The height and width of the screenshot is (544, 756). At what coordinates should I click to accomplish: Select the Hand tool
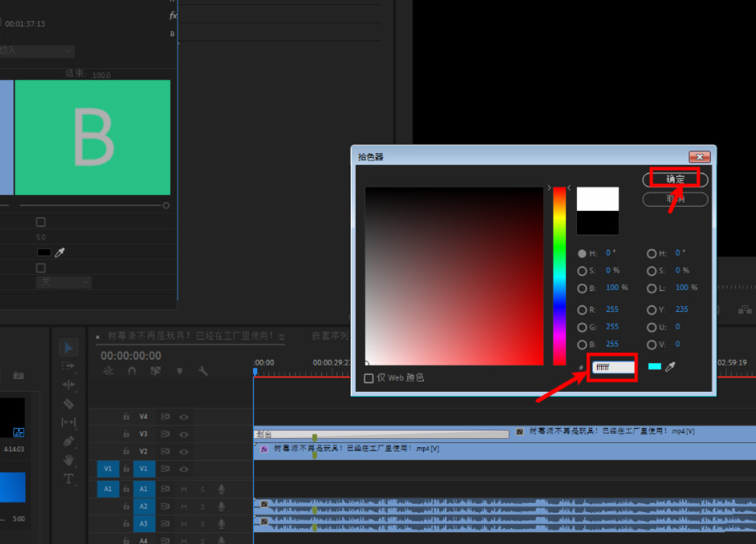pyautogui.click(x=69, y=460)
